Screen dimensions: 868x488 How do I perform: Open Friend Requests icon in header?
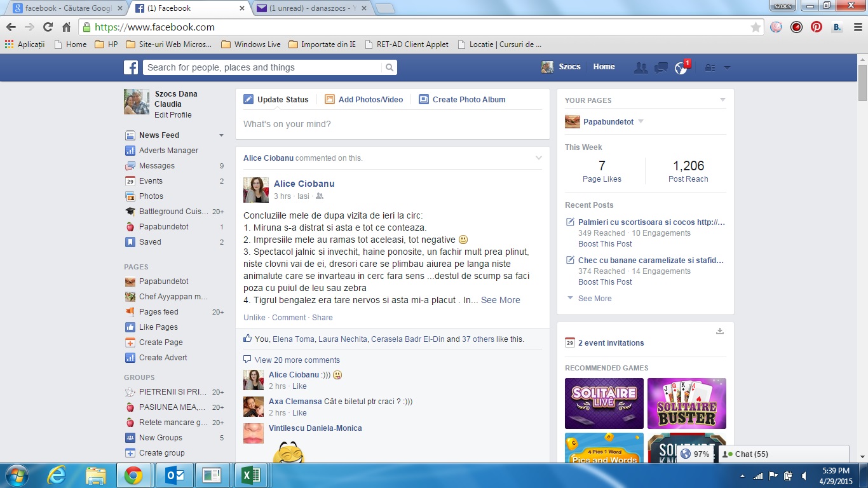641,67
